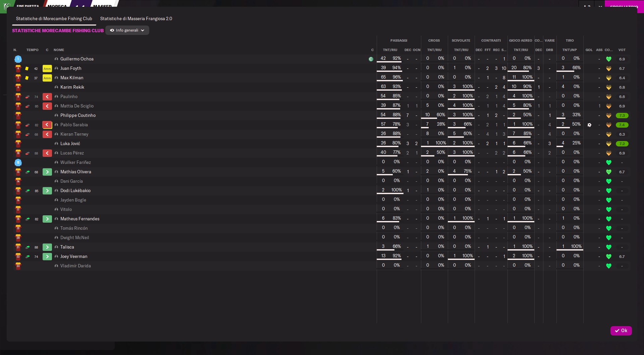Click the green condition heart for Vladimír Darida
The image size is (644, 355).
pos(609,266)
